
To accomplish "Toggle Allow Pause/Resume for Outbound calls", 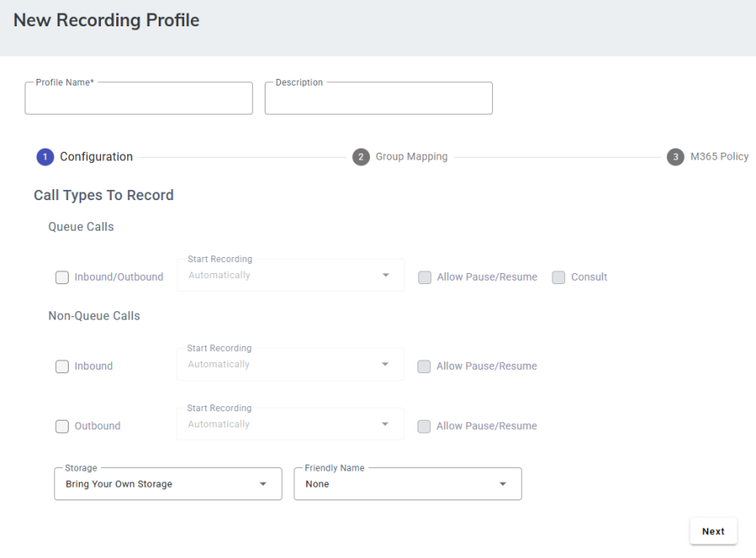I will (x=424, y=427).
